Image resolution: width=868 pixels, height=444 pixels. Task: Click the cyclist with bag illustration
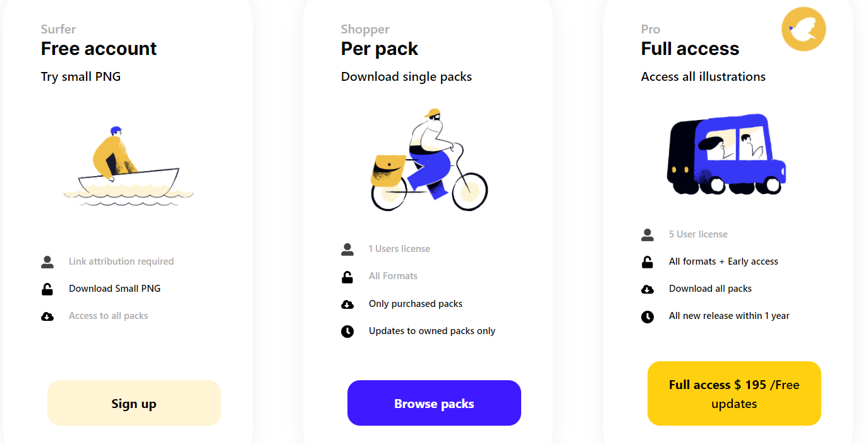(429, 160)
